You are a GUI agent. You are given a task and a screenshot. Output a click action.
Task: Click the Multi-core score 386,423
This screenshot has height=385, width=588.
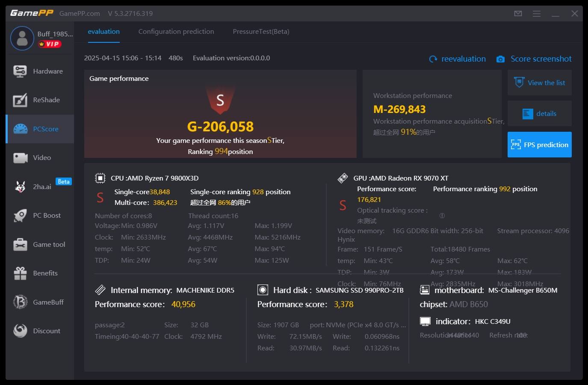tap(165, 203)
